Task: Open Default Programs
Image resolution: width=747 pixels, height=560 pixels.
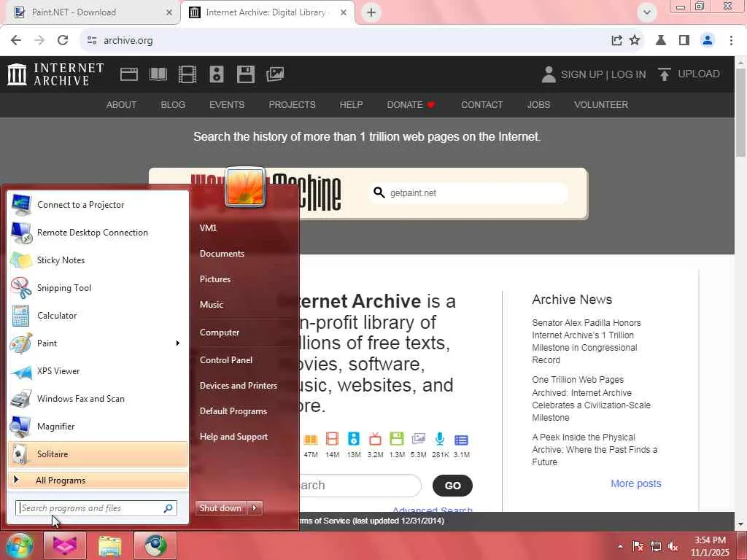Action: 233,411
